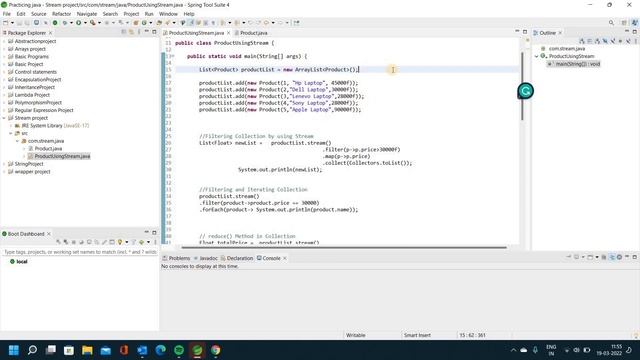Click the Smart Insert status bar entry
Image resolution: width=640 pixels, height=360 pixels.
point(417,335)
